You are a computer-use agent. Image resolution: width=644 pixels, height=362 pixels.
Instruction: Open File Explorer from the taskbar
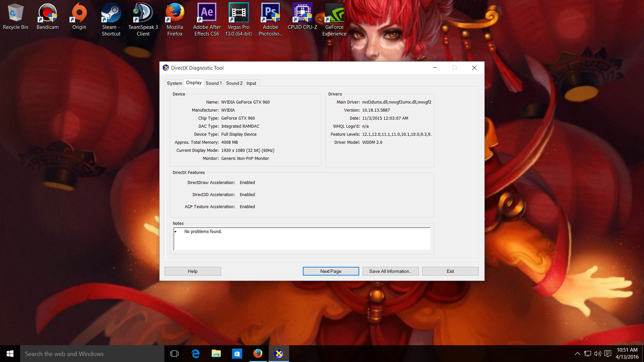[216, 353]
